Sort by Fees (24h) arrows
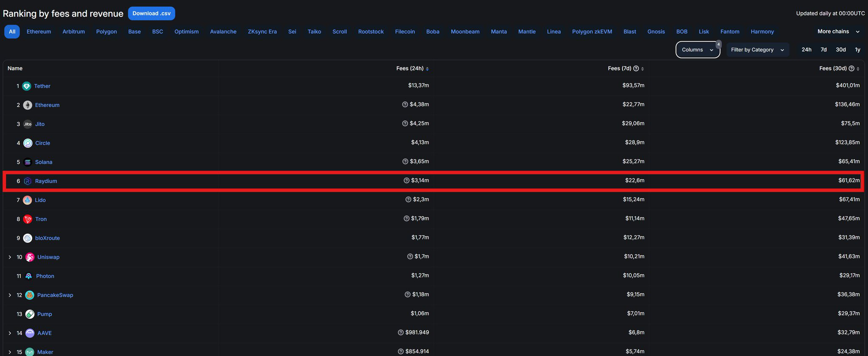Screen dimensions: 868x356 (x=427, y=69)
